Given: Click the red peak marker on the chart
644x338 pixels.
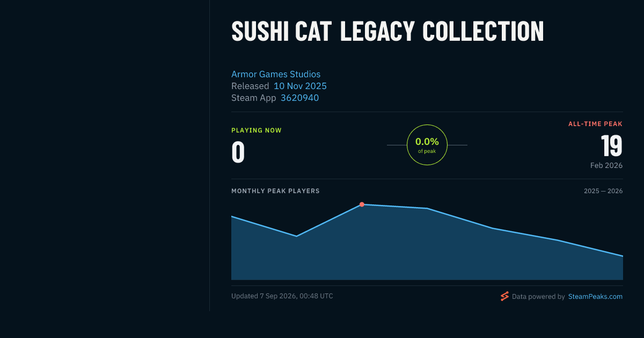Looking at the screenshot, I should point(362,204).
